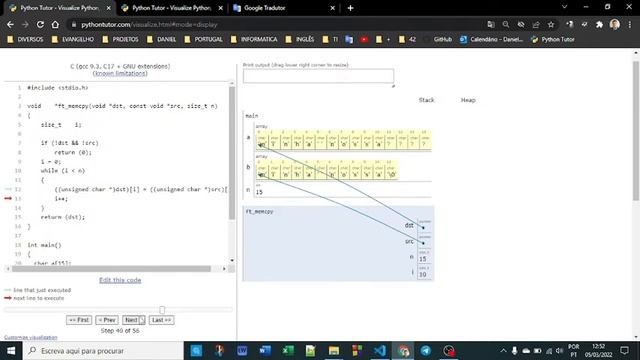Reload the Python Tutor page
The image size is (640, 360).
click(40, 24)
